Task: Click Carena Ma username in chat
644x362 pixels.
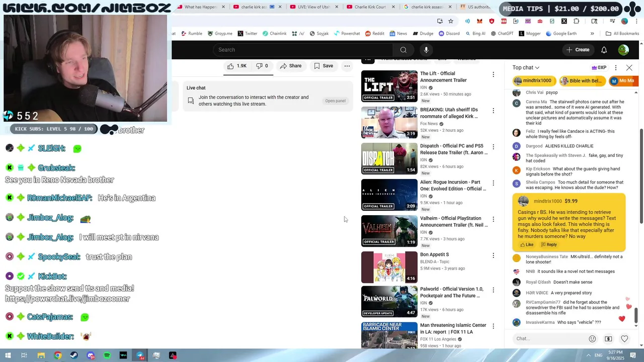Action: pyautogui.click(x=536, y=102)
